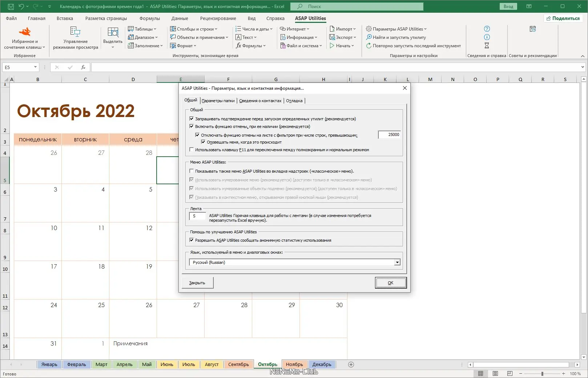
Task: Expand Объекты и примечания menu
Action: coord(199,37)
